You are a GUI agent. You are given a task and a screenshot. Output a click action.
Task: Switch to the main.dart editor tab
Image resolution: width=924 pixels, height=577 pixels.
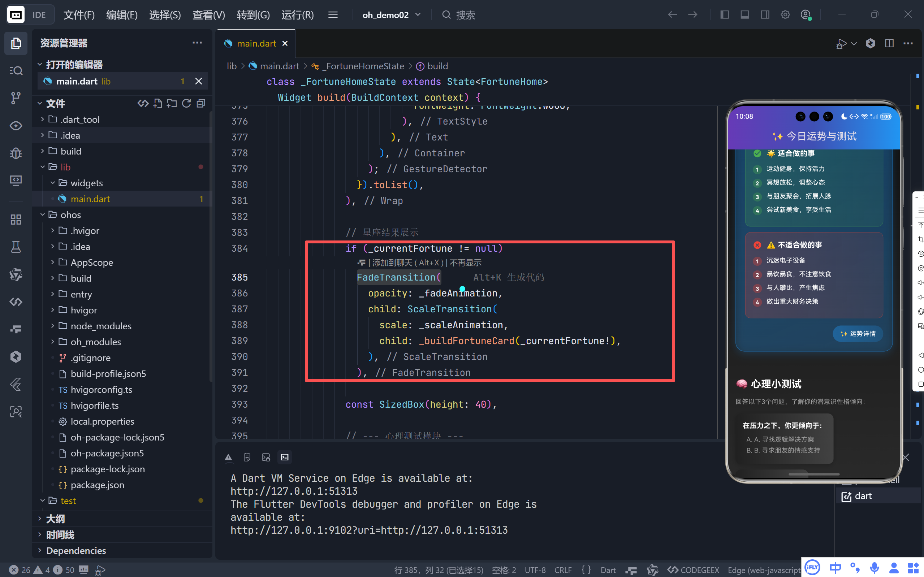point(256,43)
